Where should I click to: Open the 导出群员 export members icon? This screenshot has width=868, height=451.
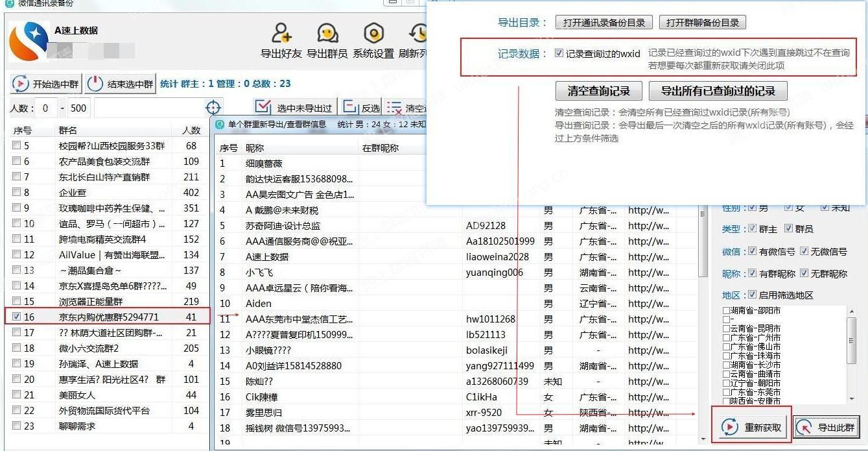327,32
